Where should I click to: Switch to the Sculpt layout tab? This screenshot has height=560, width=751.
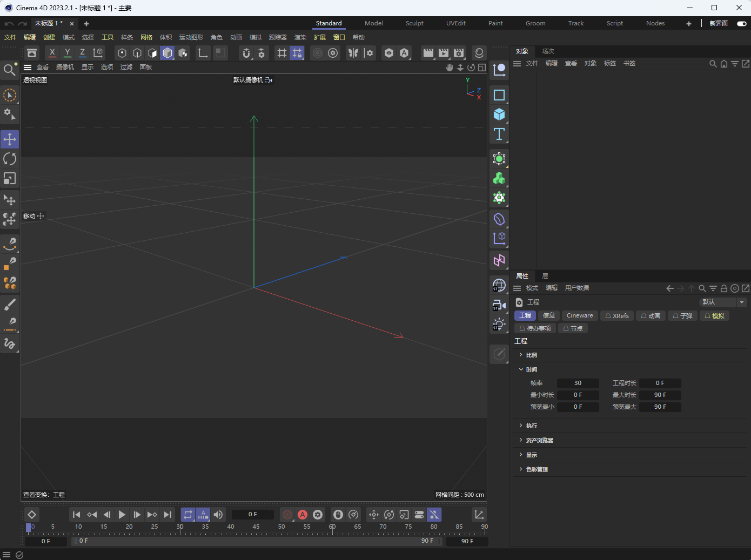[414, 23]
